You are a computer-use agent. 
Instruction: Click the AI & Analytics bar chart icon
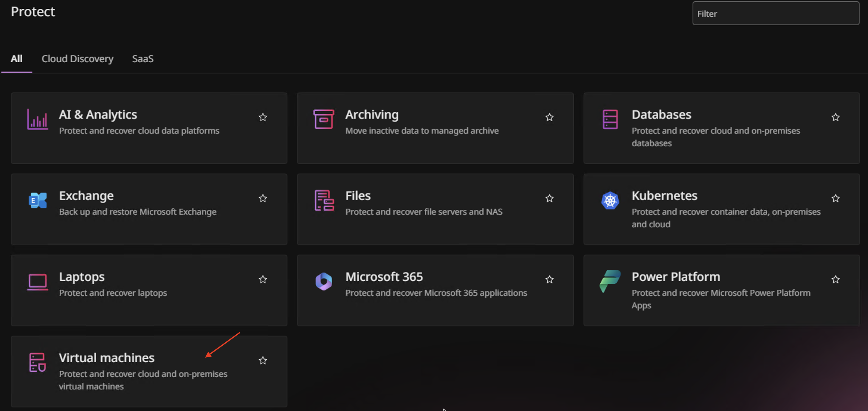(37, 119)
